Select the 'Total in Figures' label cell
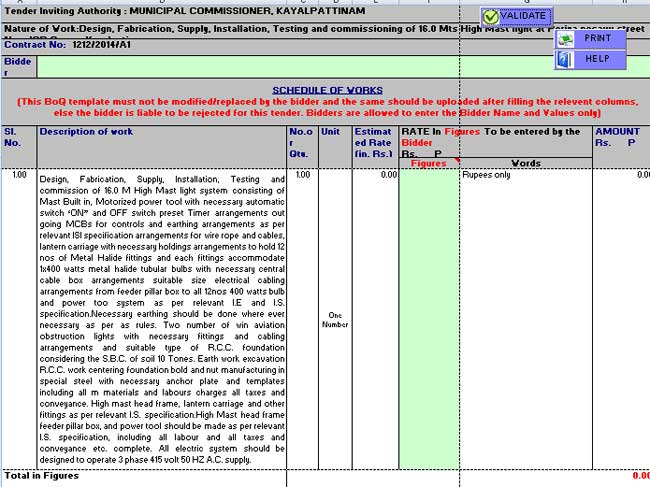This screenshot has height=487, width=650. pos(143,477)
